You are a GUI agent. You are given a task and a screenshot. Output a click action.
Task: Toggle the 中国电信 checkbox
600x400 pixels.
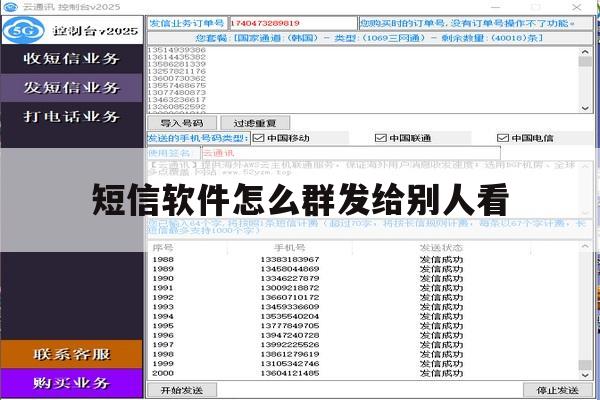pyautogui.click(x=502, y=138)
